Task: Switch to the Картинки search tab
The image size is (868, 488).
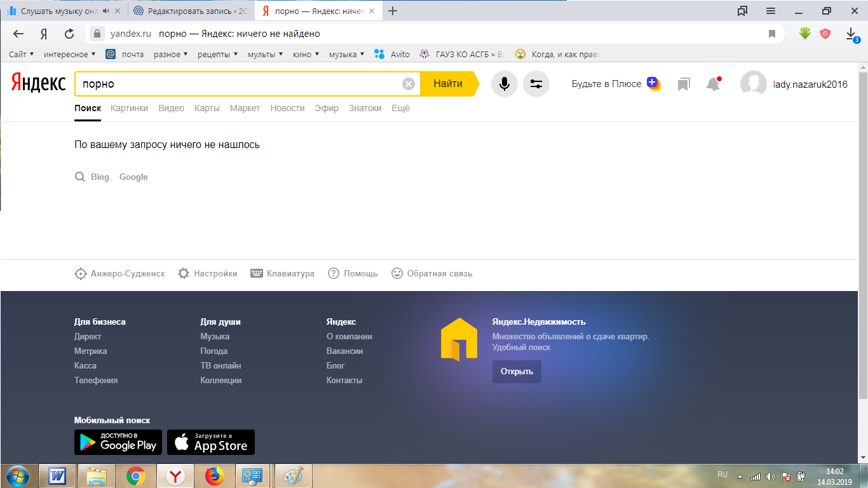Action: point(129,108)
